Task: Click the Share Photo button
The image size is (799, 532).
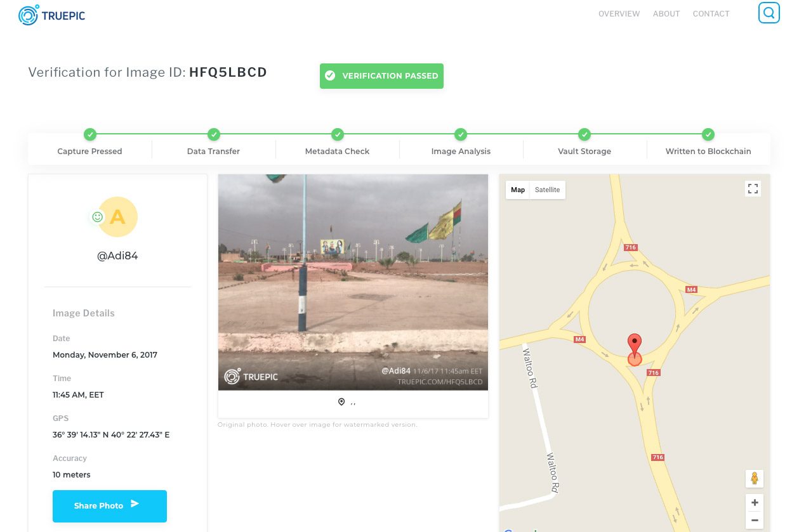Action: pos(110,505)
